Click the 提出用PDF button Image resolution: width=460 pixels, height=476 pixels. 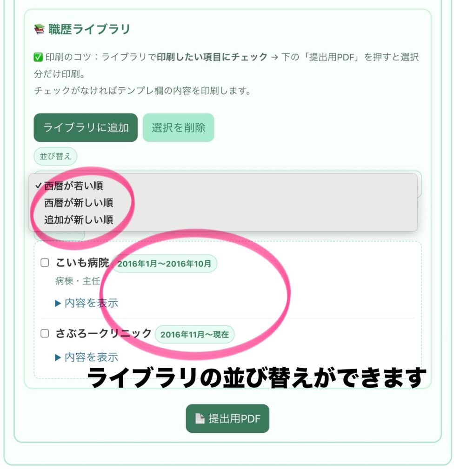coord(227,418)
